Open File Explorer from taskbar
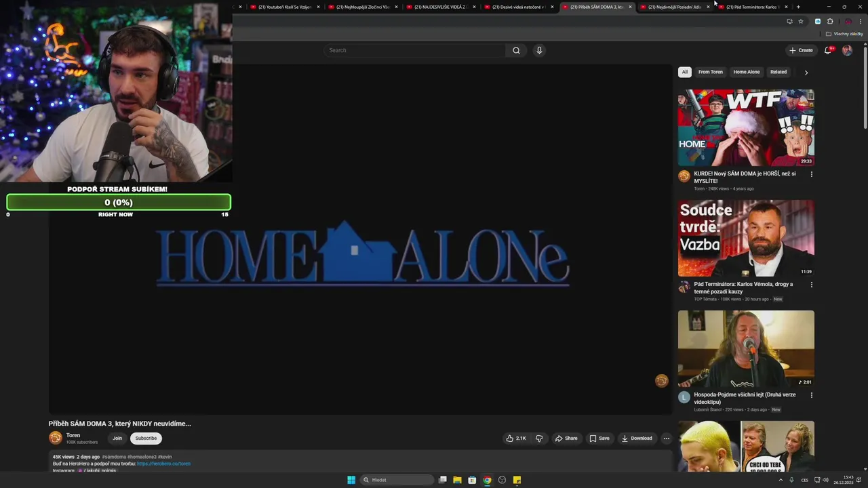 [x=457, y=480]
